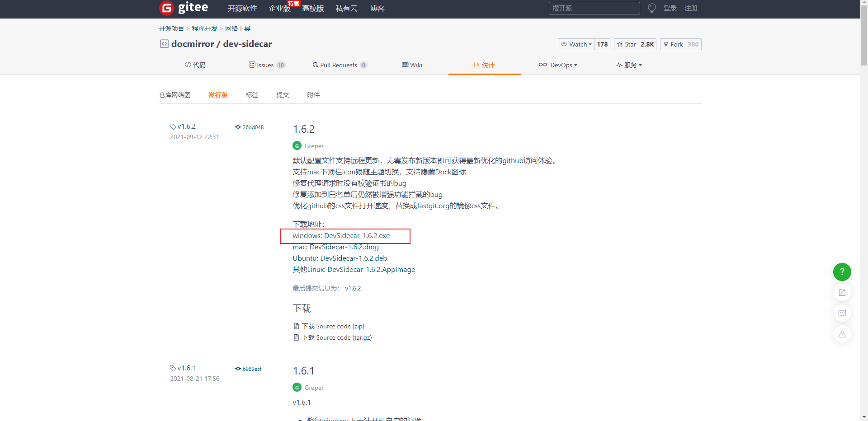Open tag v1.6.1 in release list
The width and height of the screenshot is (868, 421).
tap(186, 368)
